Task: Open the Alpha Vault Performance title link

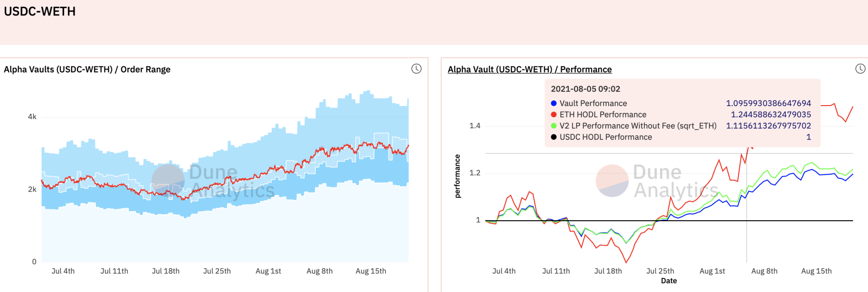Action: click(529, 70)
